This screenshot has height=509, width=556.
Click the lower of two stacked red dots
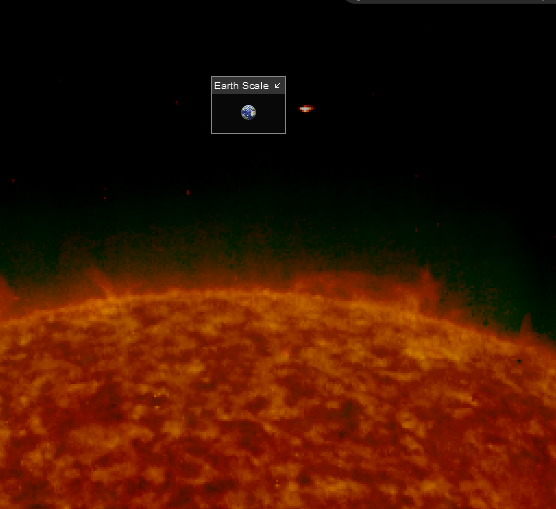point(105,198)
